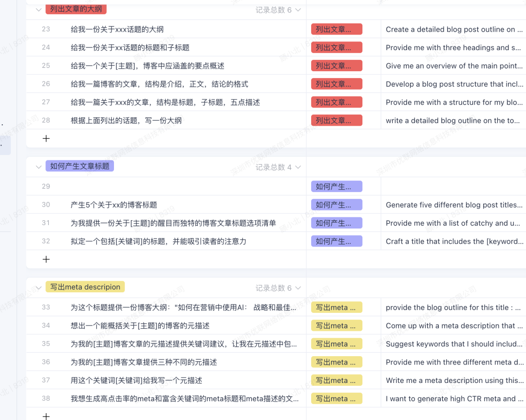
Task: Collapse the 列出文章的大纲 group
Action: tap(39, 9)
